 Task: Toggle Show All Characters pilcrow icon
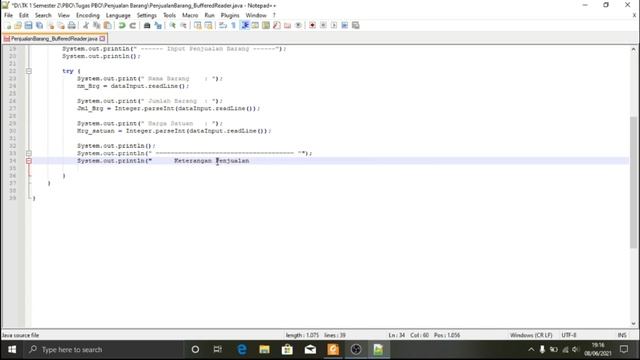[x=233, y=25]
